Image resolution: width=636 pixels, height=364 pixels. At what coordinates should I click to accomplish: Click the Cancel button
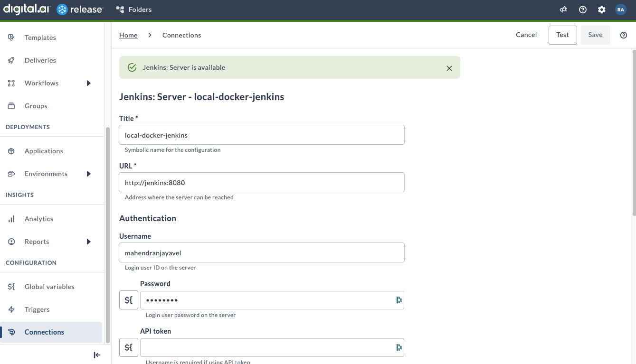coord(526,35)
